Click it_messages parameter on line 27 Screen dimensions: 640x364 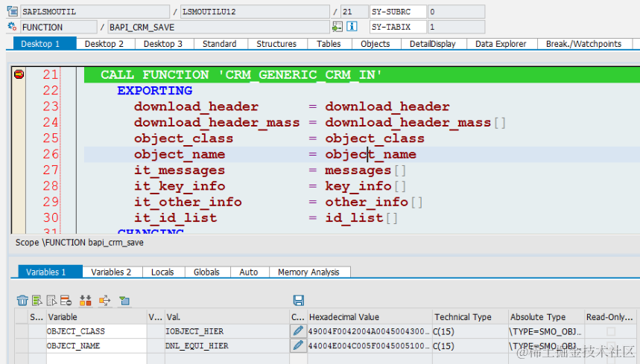click(x=180, y=170)
